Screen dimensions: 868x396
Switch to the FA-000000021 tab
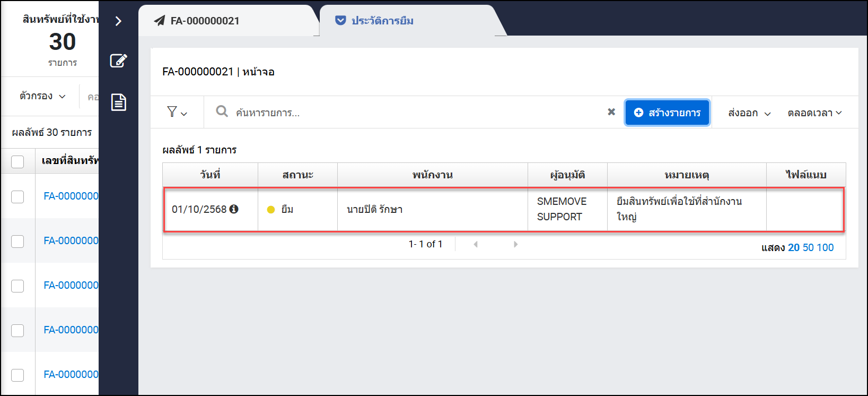pos(205,21)
